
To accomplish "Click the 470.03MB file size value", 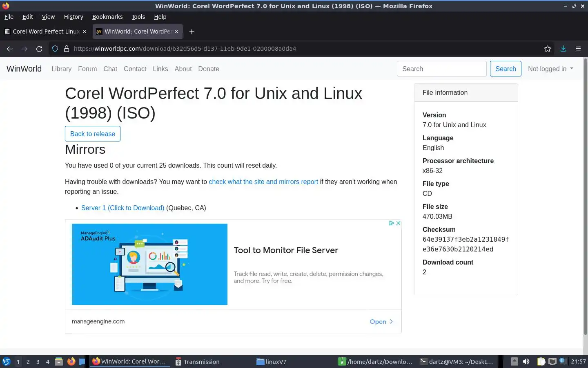I will [x=437, y=216].
